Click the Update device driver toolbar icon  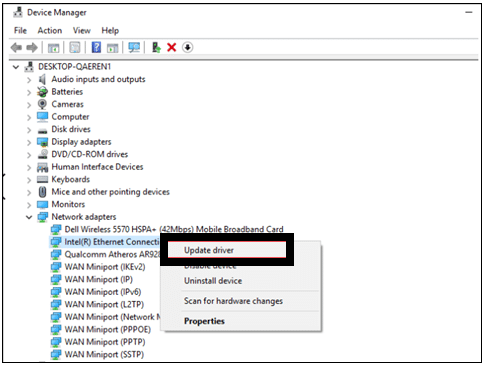click(x=156, y=47)
